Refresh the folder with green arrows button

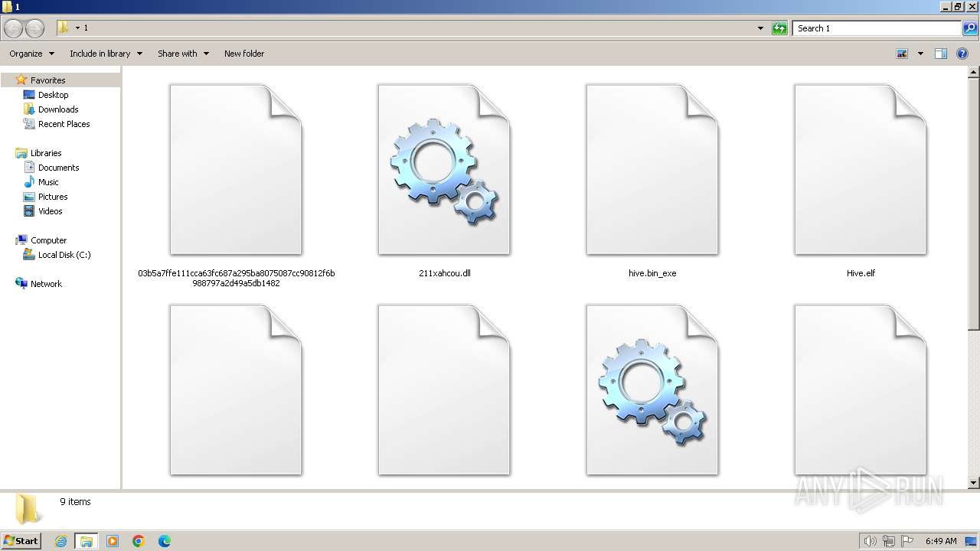pos(779,28)
